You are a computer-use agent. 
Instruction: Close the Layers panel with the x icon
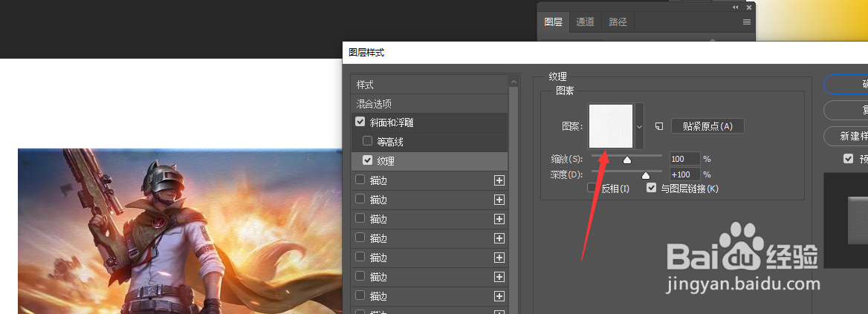[749, 7]
